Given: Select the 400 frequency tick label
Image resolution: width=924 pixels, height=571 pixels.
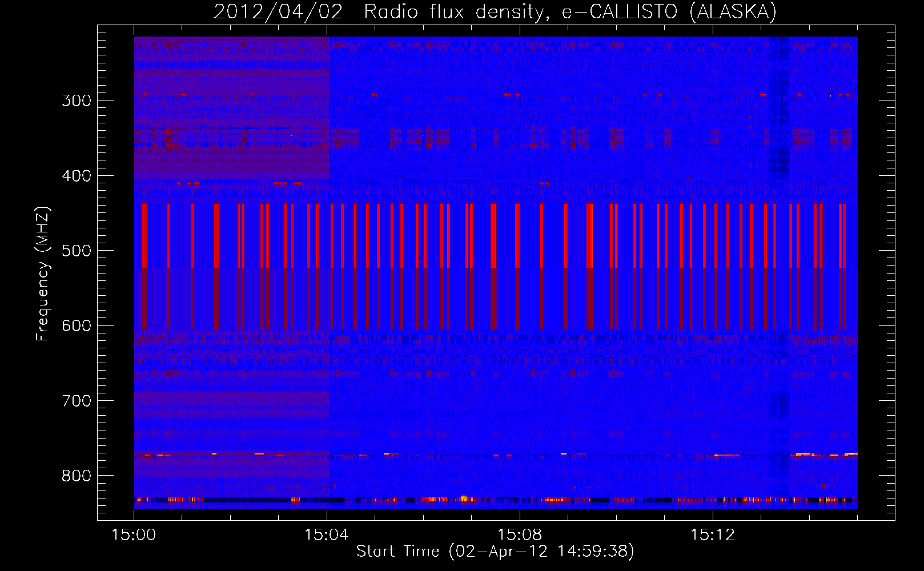Looking at the screenshot, I should point(77,176).
